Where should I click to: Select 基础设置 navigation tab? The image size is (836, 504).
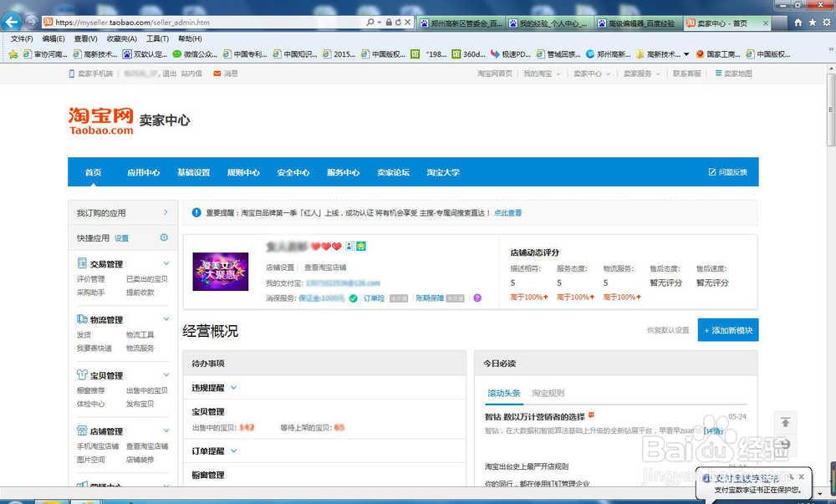tap(194, 172)
